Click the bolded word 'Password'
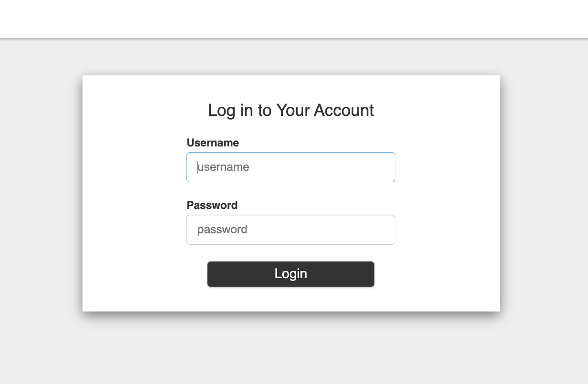Image resolution: width=588 pixels, height=384 pixels. [212, 205]
